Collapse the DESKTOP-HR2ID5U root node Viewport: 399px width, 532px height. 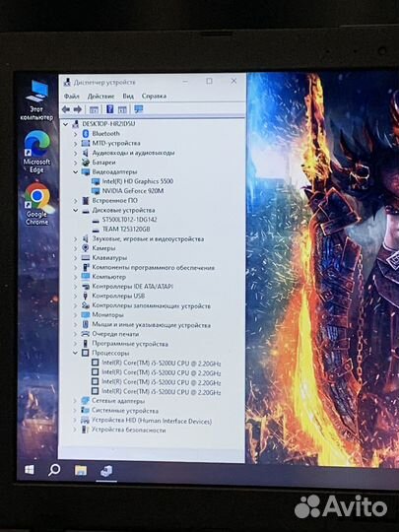click(x=65, y=124)
